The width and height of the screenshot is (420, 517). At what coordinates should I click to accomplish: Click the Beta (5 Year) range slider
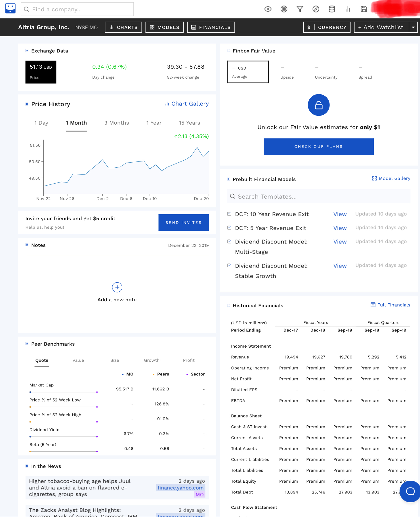(x=64, y=451)
